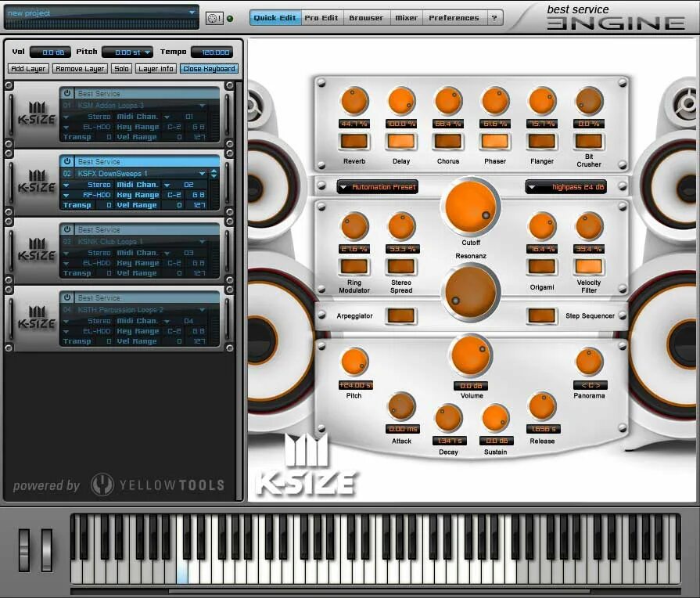Expand KSFX DownSweeps 1 preset dropdown arrow
This screenshot has height=598, width=700.
click(203, 174)
